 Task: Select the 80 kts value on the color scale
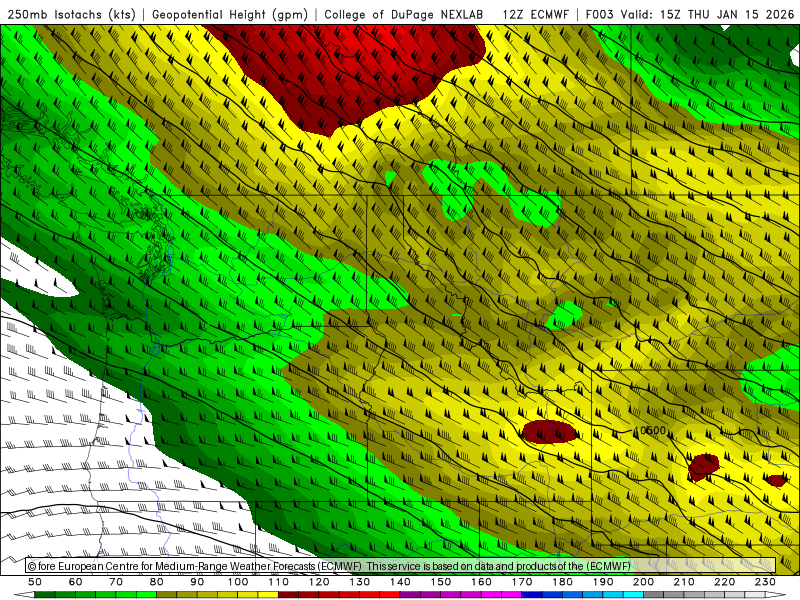(157, 582)
